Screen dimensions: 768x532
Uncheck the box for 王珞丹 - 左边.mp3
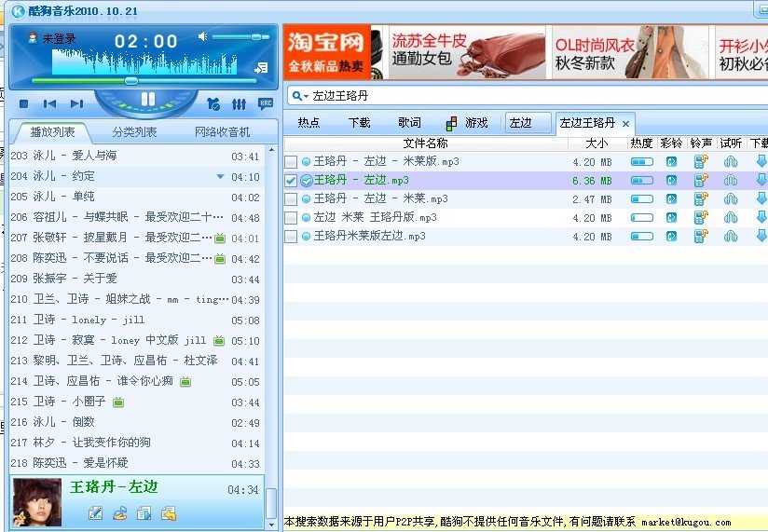coord(291,181)
